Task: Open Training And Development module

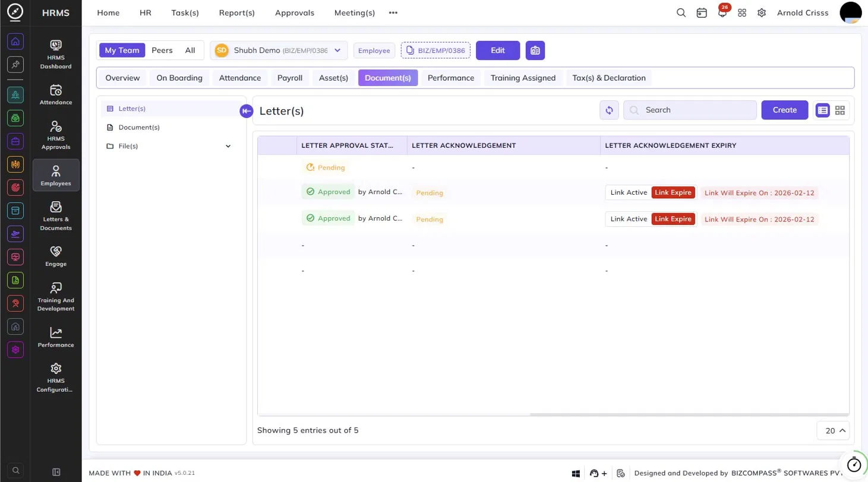Action: 56,296
